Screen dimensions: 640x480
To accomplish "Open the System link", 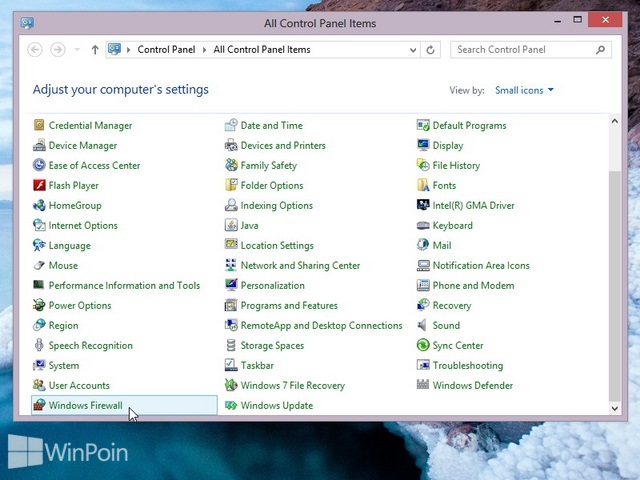I will [x=64, y=365].
